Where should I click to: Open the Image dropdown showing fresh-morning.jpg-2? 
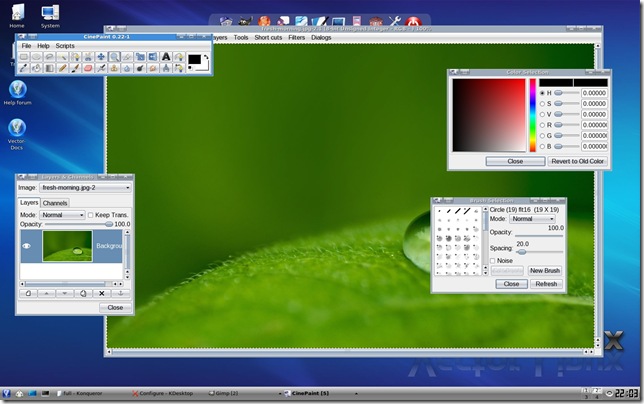point(85,187)
